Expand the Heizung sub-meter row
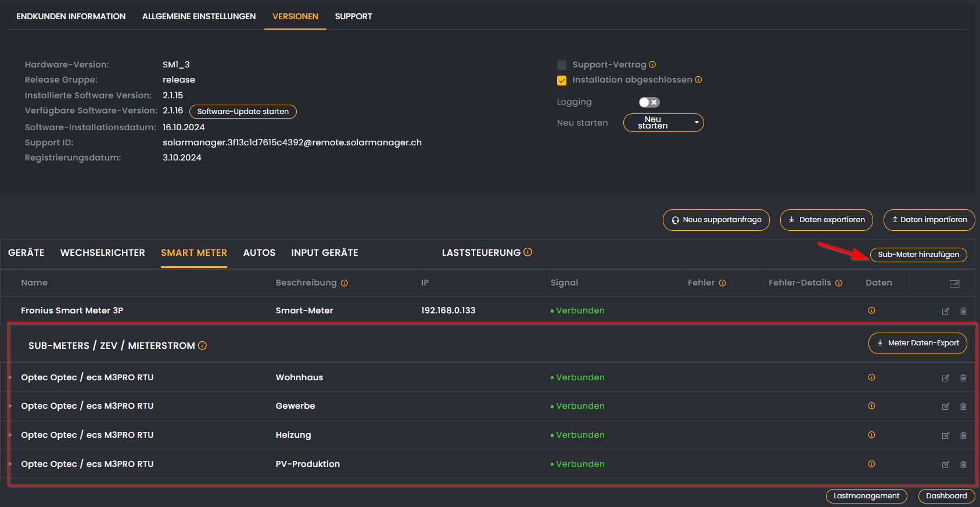980x507 pixels. pyautogui.click(x=10, y=435)
